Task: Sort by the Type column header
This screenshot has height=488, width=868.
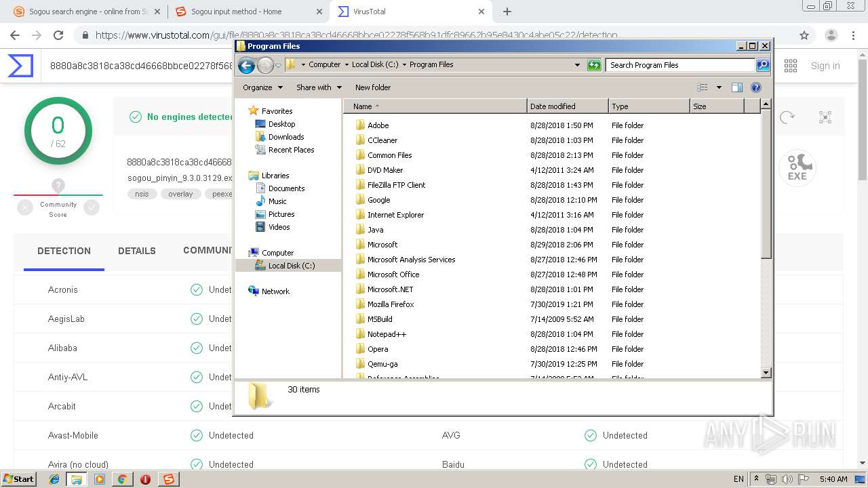Action: [649, 106]
